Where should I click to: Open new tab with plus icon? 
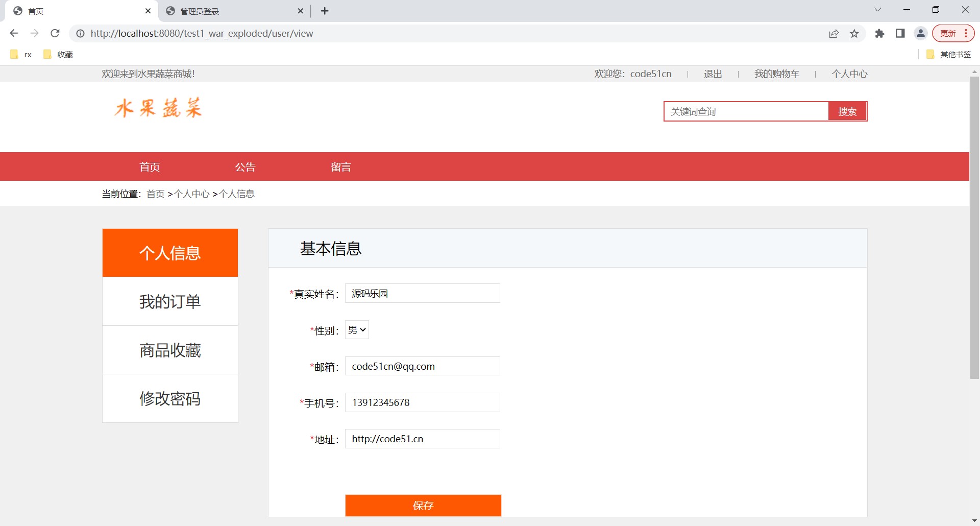click(x=325, y=11)
